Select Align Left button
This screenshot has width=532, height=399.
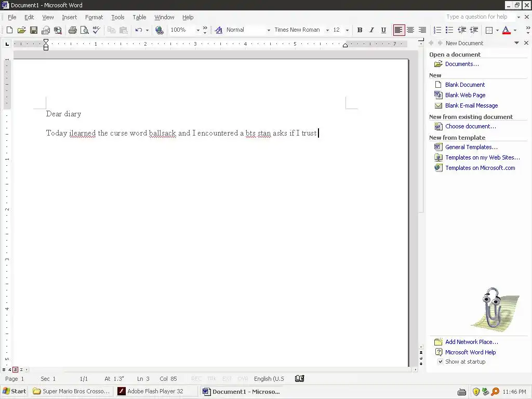398,30
